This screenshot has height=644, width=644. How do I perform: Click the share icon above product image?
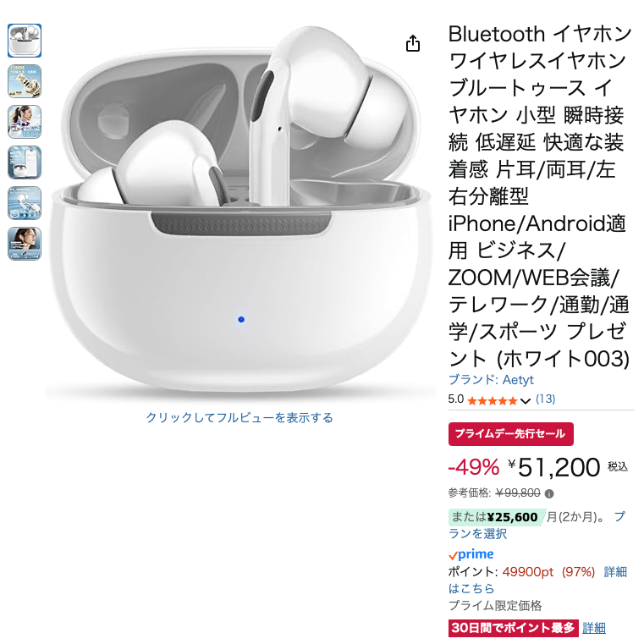(x=413, y=43)
